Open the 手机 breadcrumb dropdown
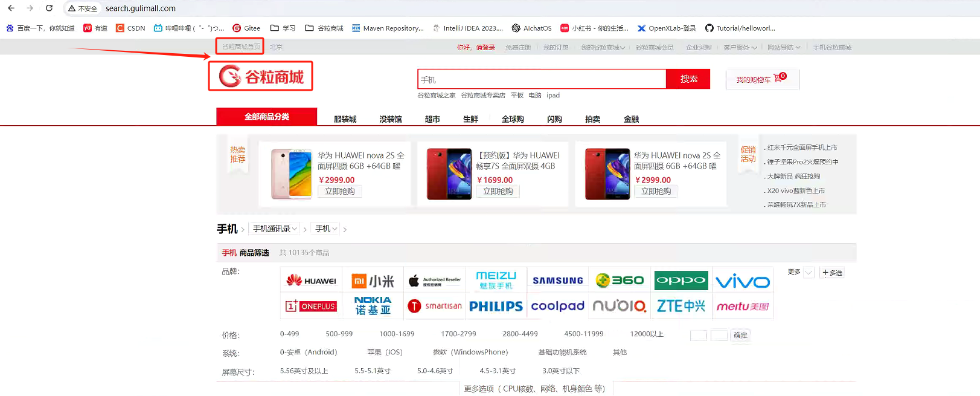The image size is (980, 396). pyautogui.click(x=326, y=229)
